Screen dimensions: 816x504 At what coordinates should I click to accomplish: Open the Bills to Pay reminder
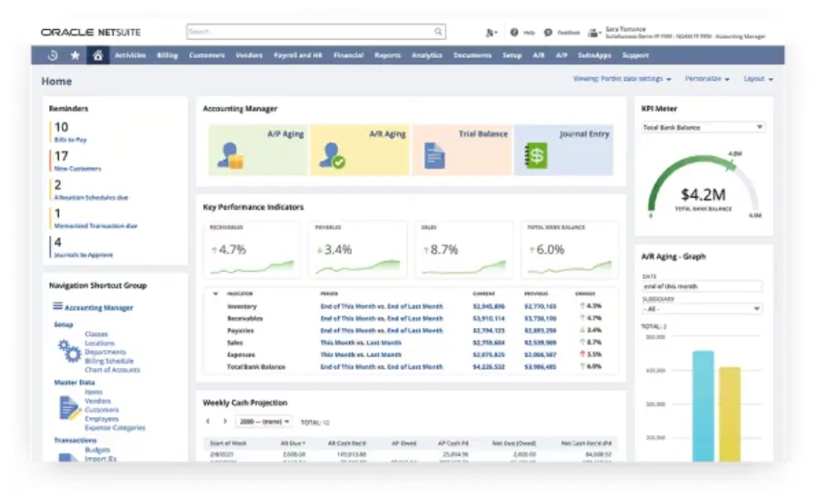[x=70, y=140]
